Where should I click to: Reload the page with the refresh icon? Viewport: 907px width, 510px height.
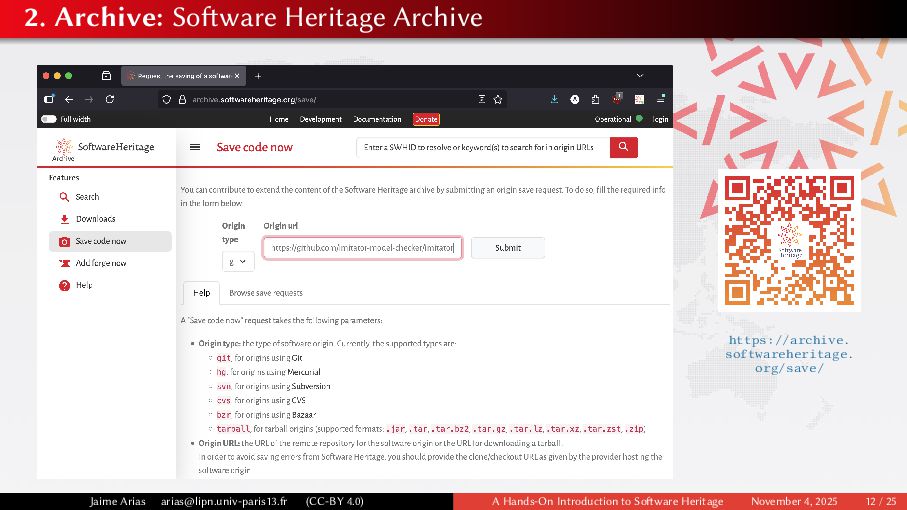109,99
